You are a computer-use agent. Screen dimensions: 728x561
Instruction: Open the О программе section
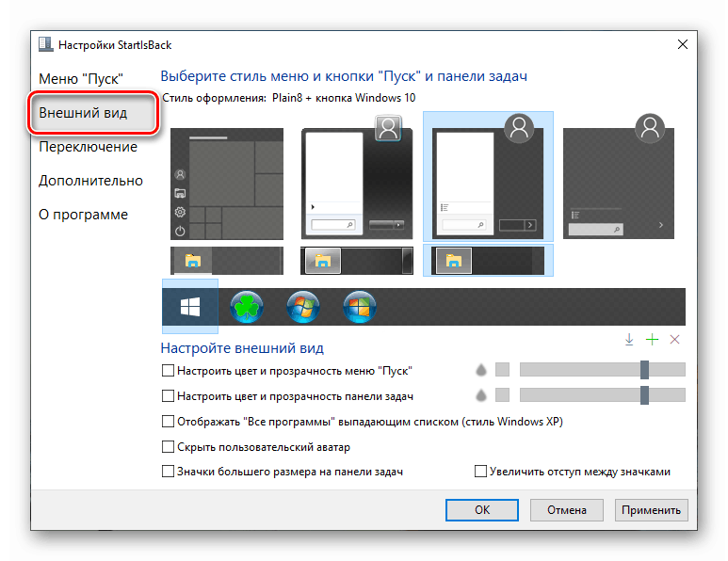83,215
